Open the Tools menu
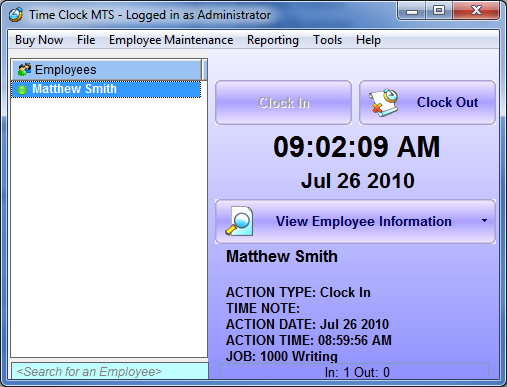Image resolution: width=507 pixels, height=387 pixels. tap(327, 40)
